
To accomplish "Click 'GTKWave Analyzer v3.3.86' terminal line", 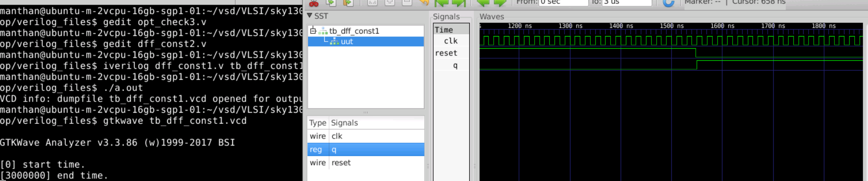I will (117, 143).
